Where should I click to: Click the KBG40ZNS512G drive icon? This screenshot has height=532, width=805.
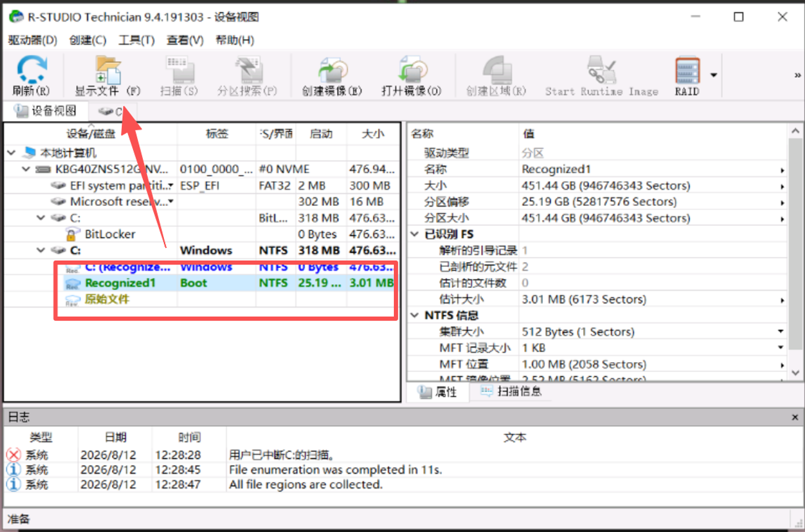click(x=43, y=169)
